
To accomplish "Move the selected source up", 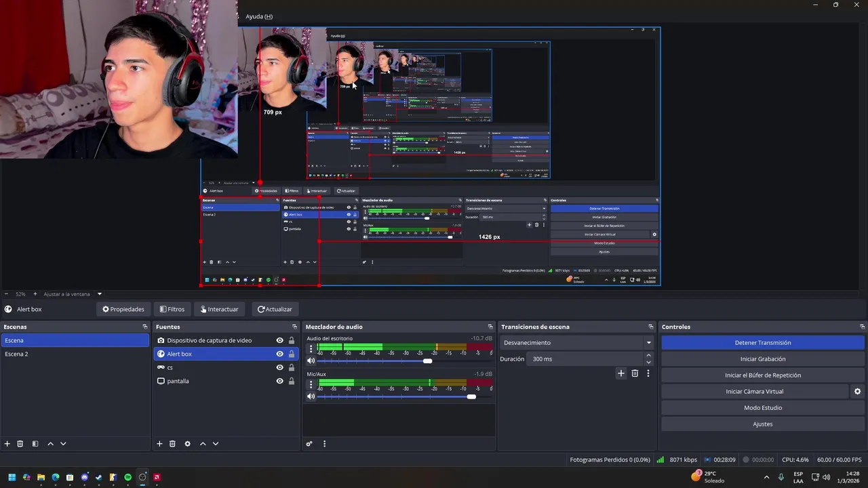I will click(x=203, y=444).
